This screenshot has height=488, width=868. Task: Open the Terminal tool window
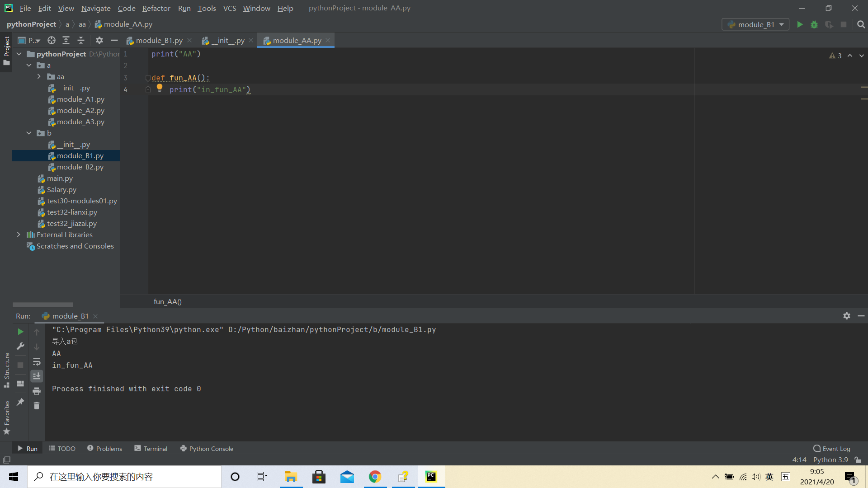point(151,448)
